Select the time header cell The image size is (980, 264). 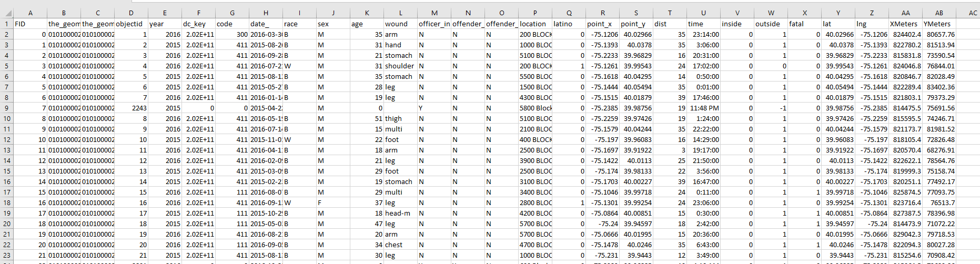[x=703, y=24]
